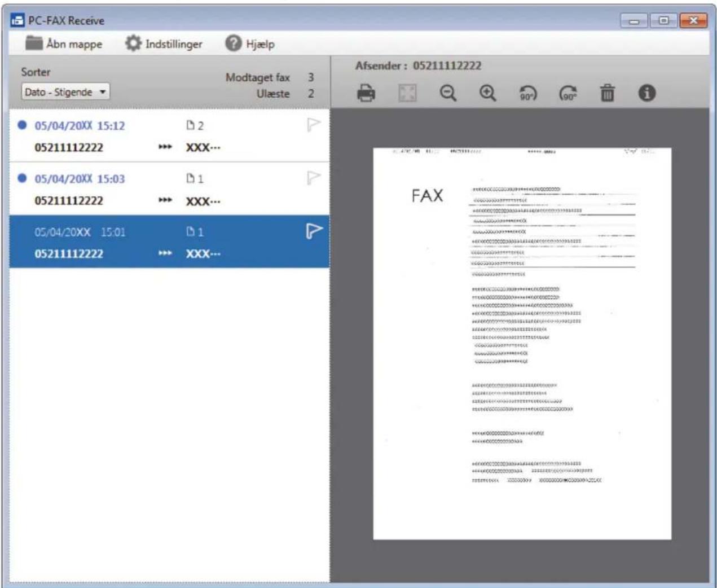The width and height of the screenshot is (717, 588).
Task: Click unread dot on the 15:12 fax
Action: coord(22,125)
